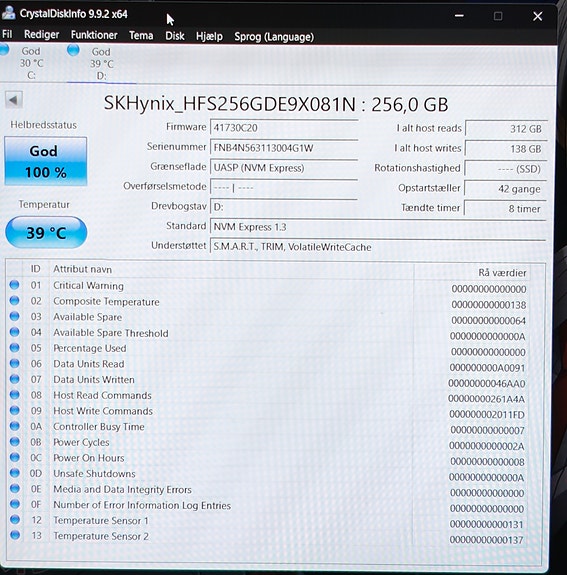Open the Sprog (Language) menu
Screen dimensions: 567x575
click(x=274, y=37)
